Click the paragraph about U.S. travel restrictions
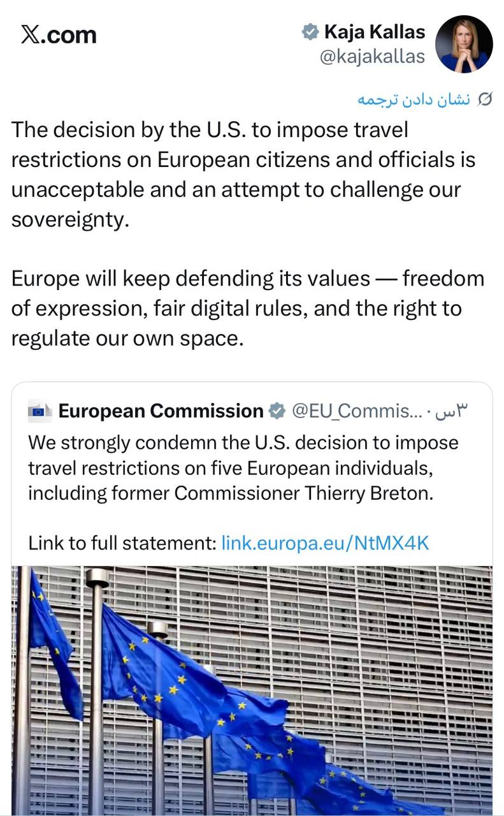This screenshot has height=816, width=504. [243, 173]
